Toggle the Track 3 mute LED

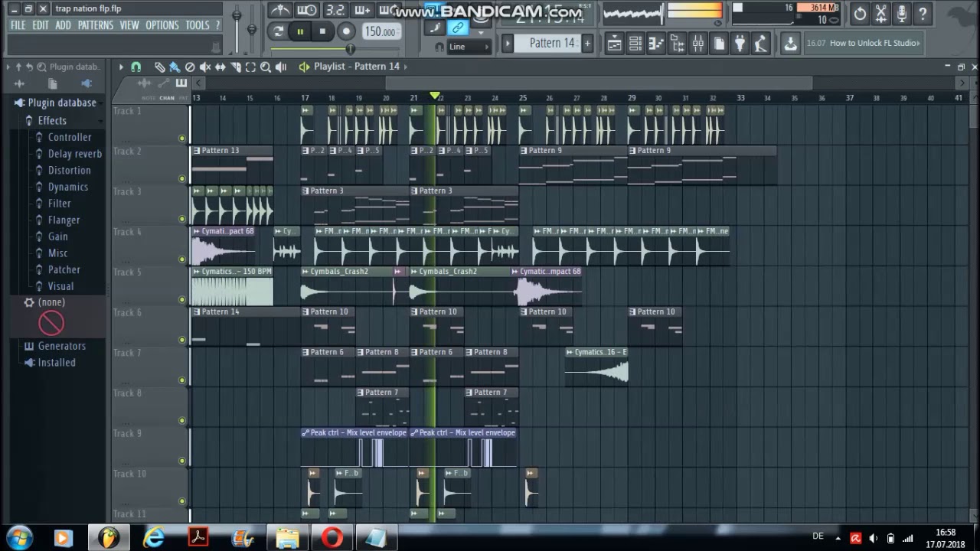coord(181,219)
